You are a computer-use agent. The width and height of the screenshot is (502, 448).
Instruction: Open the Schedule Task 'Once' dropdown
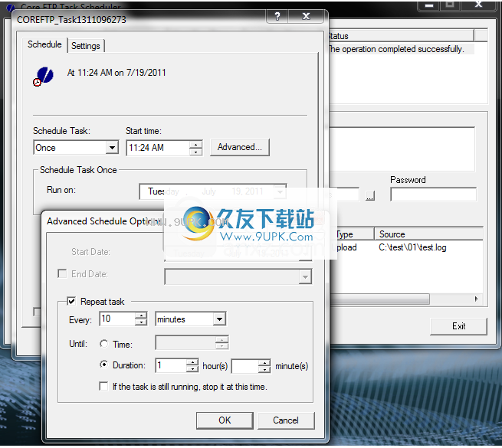pyautogui.click(x=112, y=148)
